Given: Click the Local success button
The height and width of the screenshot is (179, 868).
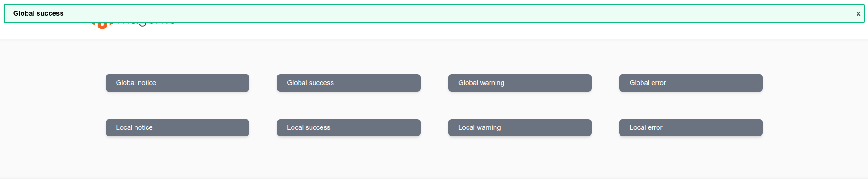Looking at the screenshot, I should [x=349, y=127].
